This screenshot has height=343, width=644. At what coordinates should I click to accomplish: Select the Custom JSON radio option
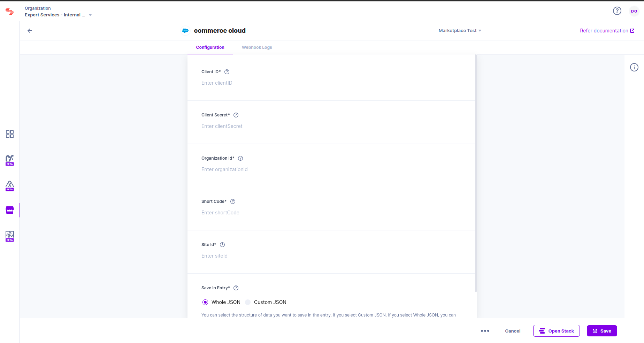tap(248, 302)
